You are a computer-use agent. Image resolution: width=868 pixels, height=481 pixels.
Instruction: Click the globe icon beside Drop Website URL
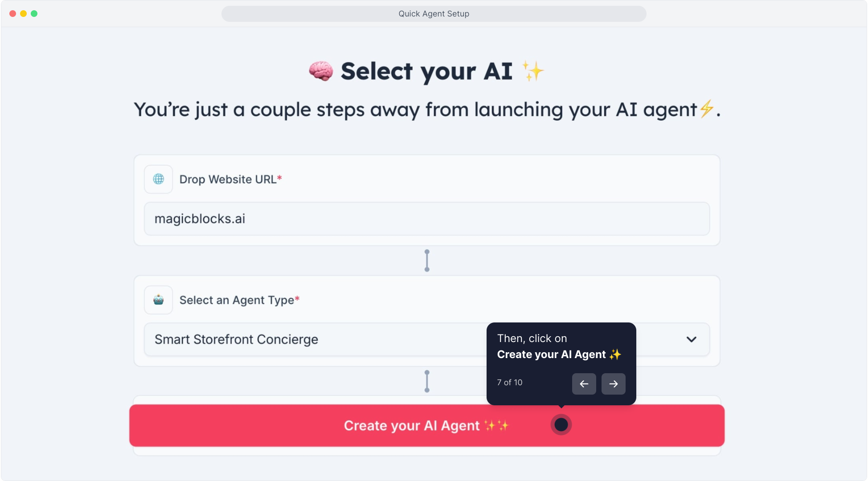pos(158,179)
